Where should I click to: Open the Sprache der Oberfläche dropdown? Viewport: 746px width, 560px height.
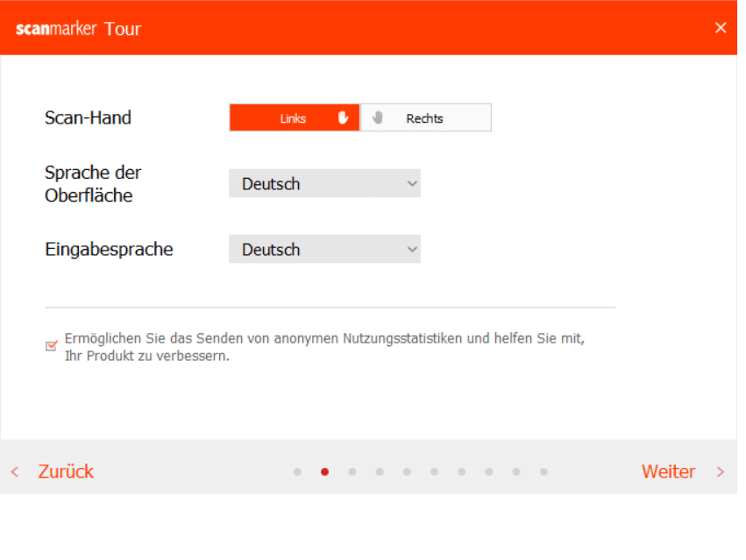324,184
